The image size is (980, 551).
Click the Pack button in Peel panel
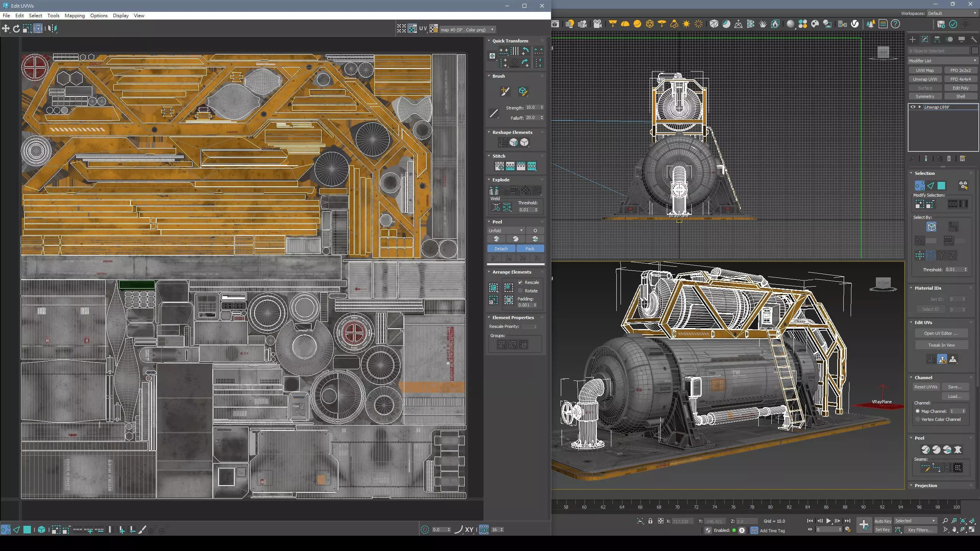coord(530,249)
